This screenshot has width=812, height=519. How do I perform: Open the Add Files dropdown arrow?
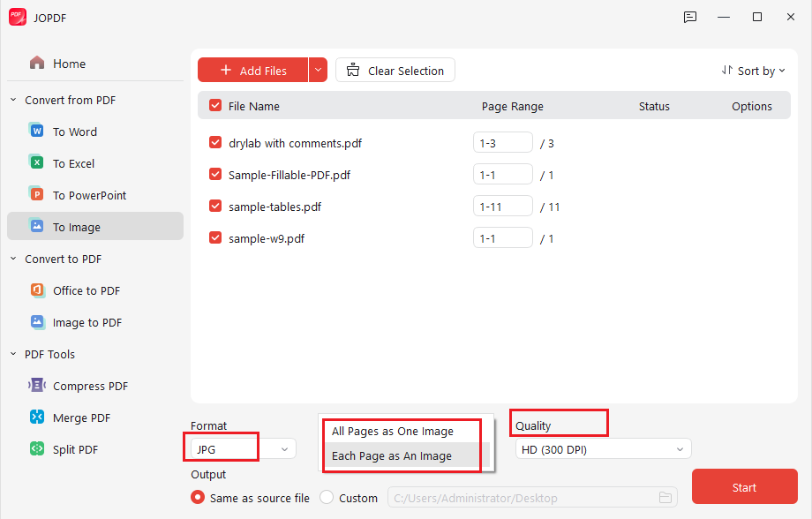pos(318,70)
